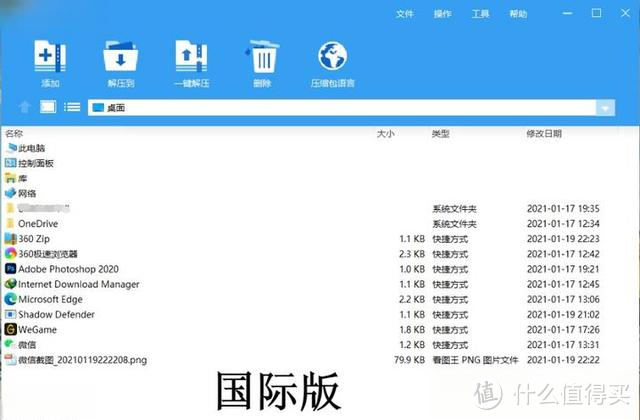Select the 此电脑 icon
Image resolution: width=640 pixels, height=420 pixels.
tap(11, 148)
